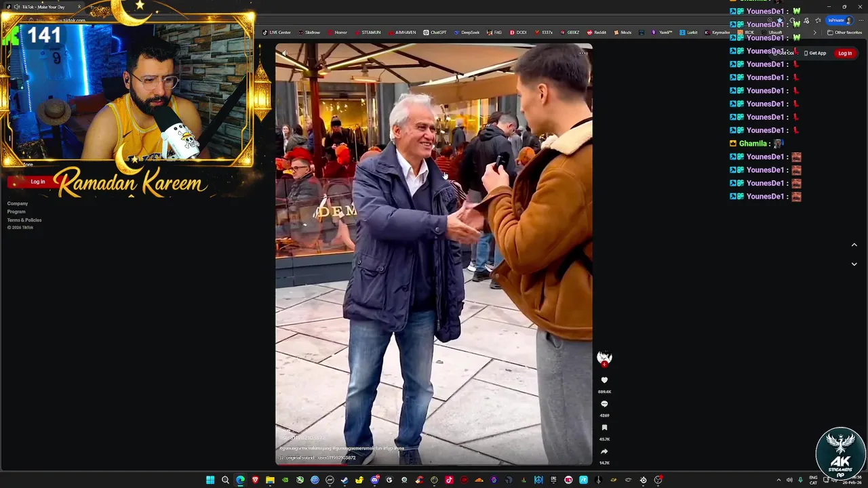Open the Company footer link
The image size is (868, 488).
pos(18,203)
